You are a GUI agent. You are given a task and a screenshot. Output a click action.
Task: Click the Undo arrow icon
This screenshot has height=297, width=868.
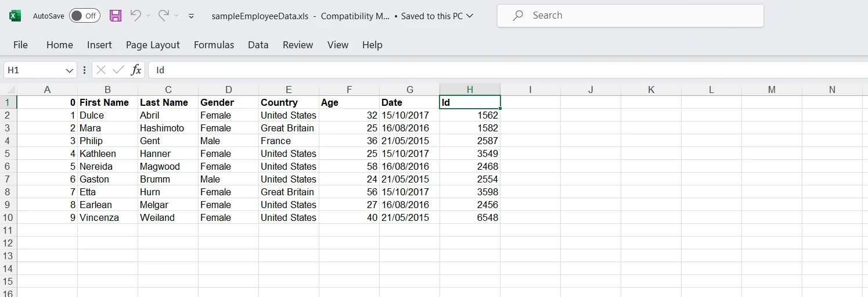coord(135,16)
